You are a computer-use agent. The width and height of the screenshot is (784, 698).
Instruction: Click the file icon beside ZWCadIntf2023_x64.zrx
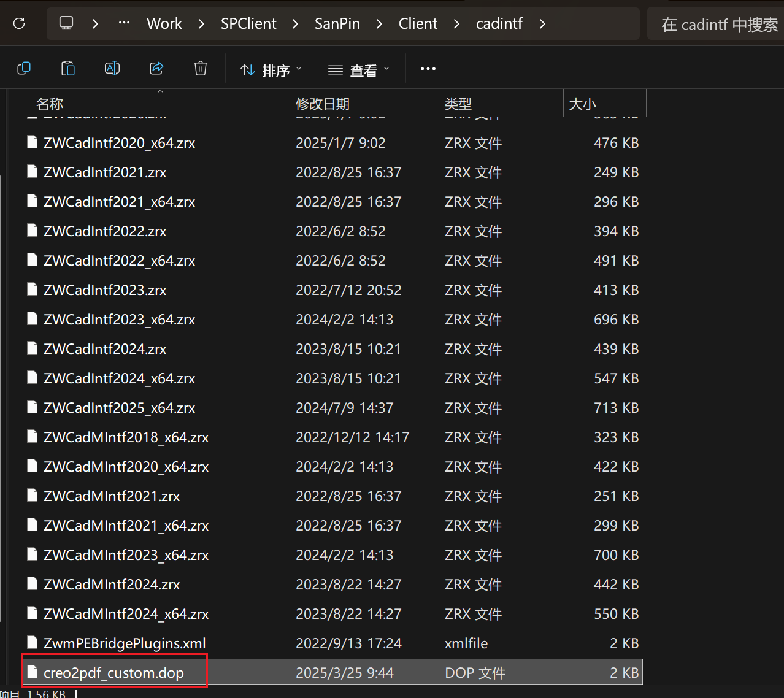coord(33,319)
